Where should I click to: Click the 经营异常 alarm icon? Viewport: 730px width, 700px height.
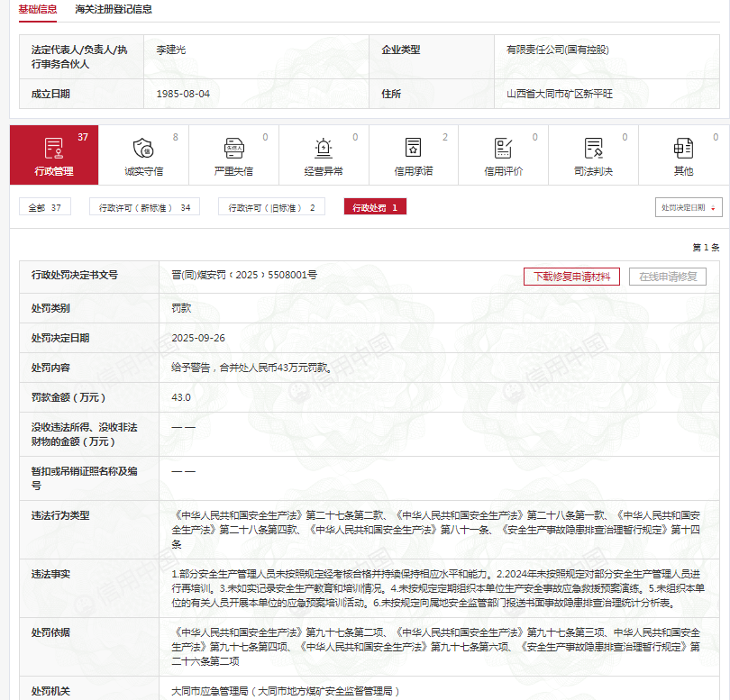click(x=324, y=148)
